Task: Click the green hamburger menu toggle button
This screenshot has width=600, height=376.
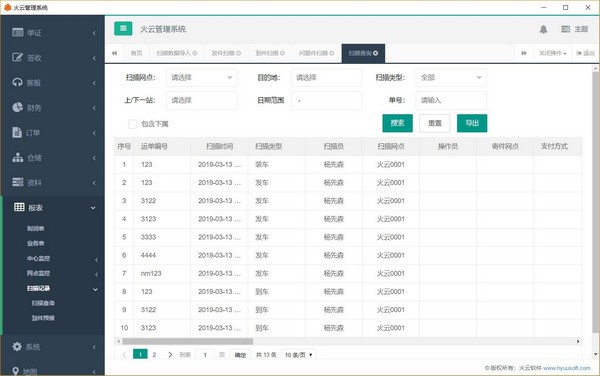Action: pos(123,29)
